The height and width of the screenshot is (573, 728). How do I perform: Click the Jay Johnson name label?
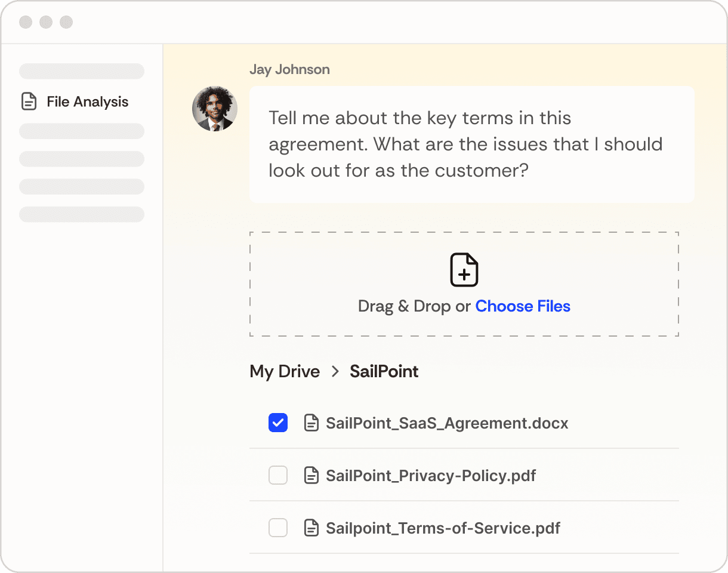(x=289, y=69)
